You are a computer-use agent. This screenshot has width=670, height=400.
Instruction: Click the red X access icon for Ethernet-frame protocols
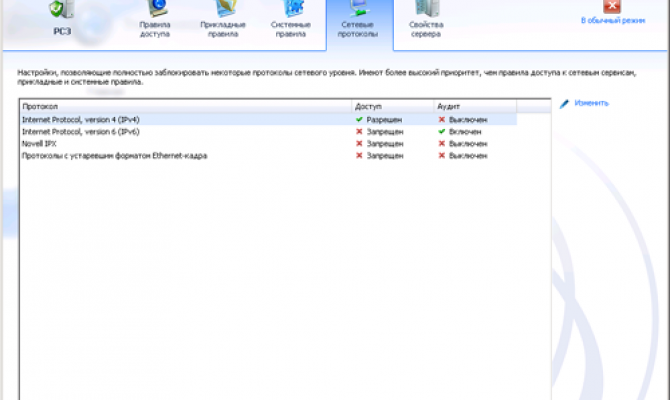[359, 156]
